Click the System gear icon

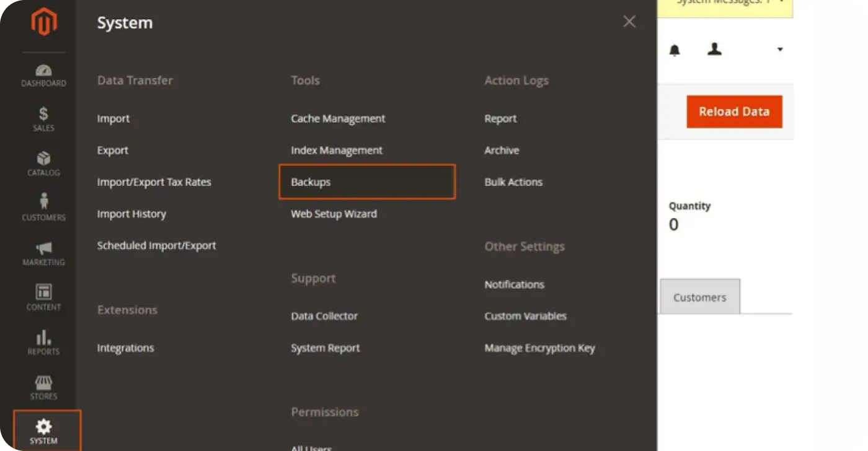point(43,427)
